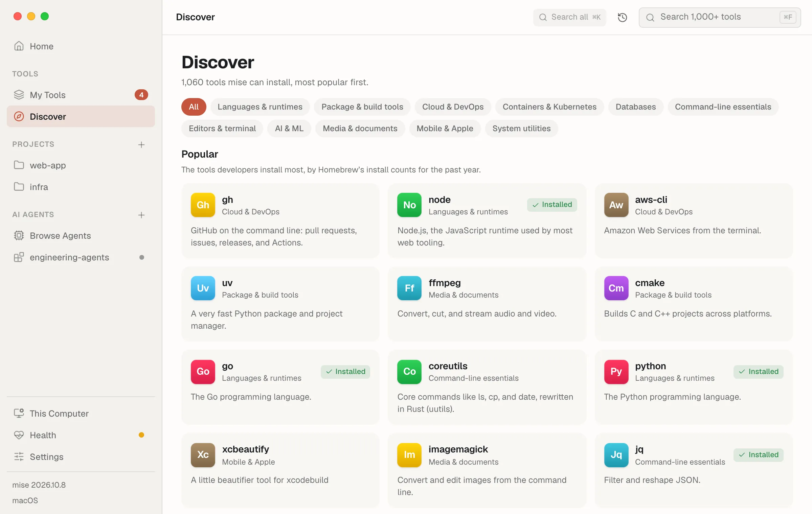812x514 pixels.
Task: Open the infra project folder
Action: (81, 187)
